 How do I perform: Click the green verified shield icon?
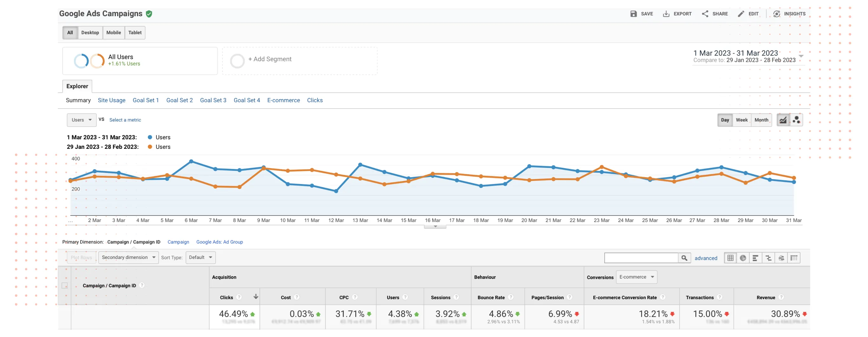coord(149,14)
